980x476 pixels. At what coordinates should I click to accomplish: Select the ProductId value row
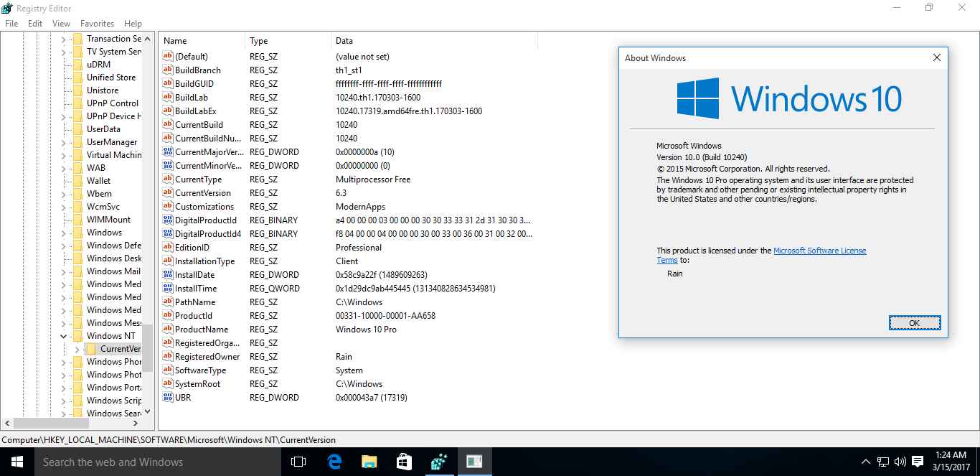pyautogui.click(x=348, y=315)
